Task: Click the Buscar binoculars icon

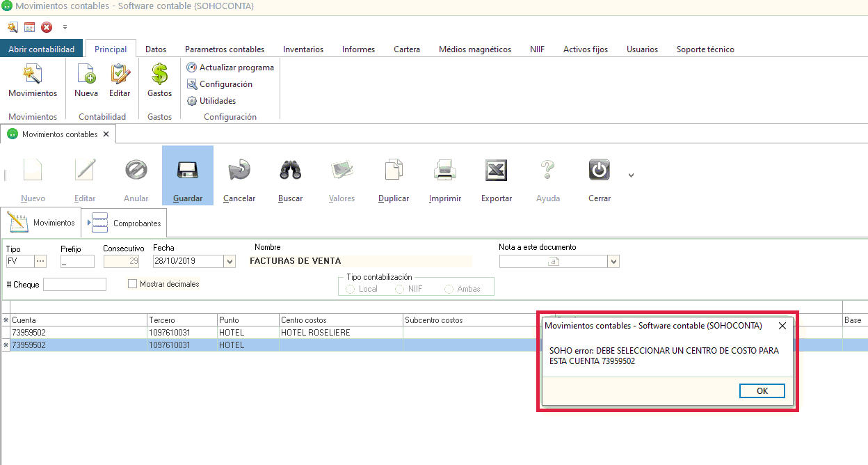Action: pyautogui.click(x=290, y=171)
